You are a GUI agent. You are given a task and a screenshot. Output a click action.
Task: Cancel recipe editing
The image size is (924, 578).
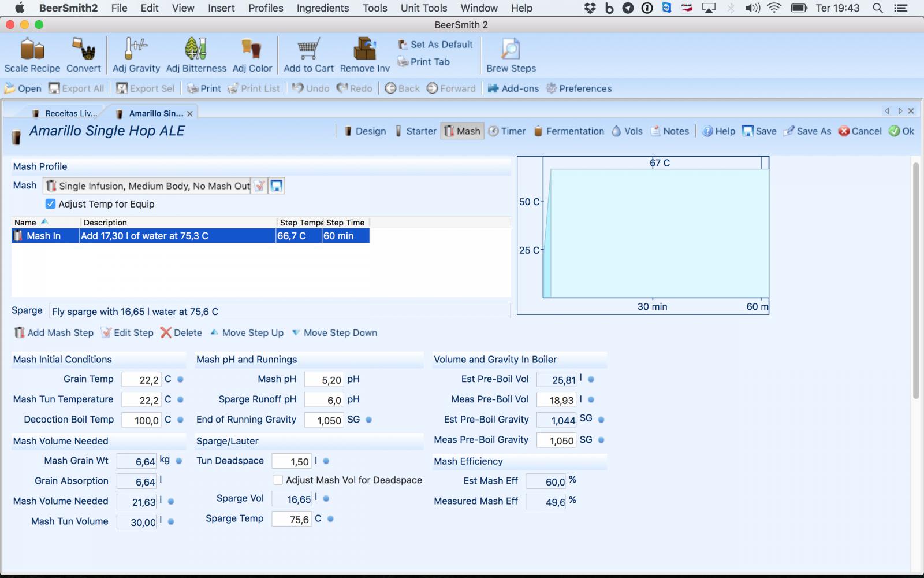coord(860,131)
